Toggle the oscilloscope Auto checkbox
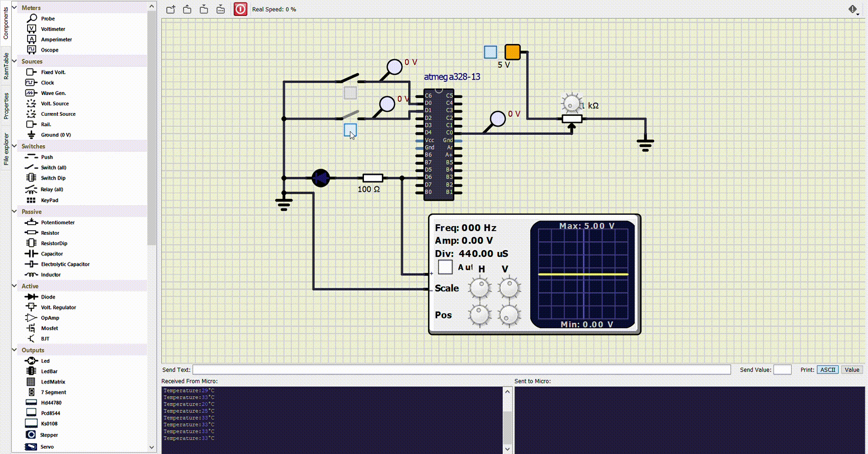This screenshot has width=868, height=454. click(445, 267)
